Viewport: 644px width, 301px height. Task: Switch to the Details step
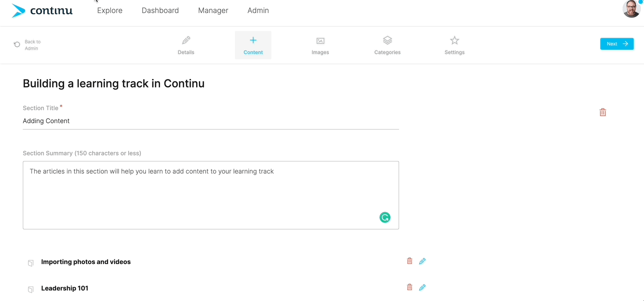click(186, 45)
